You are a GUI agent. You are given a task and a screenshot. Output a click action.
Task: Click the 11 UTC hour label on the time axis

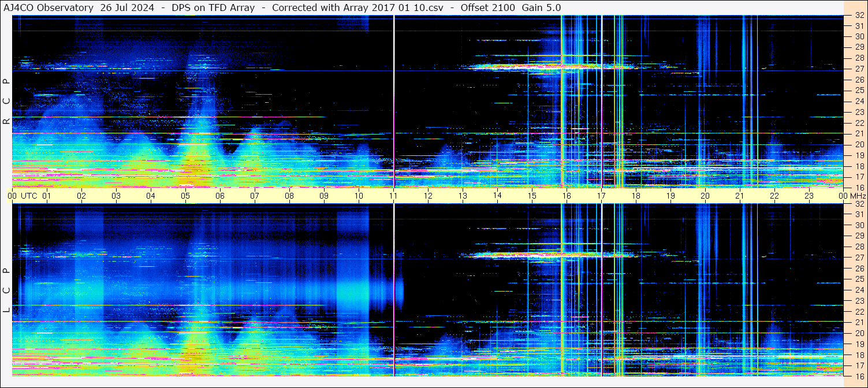393,196
